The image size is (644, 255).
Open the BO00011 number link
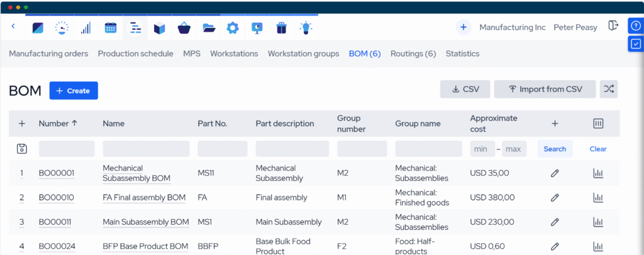pos(55,222)
